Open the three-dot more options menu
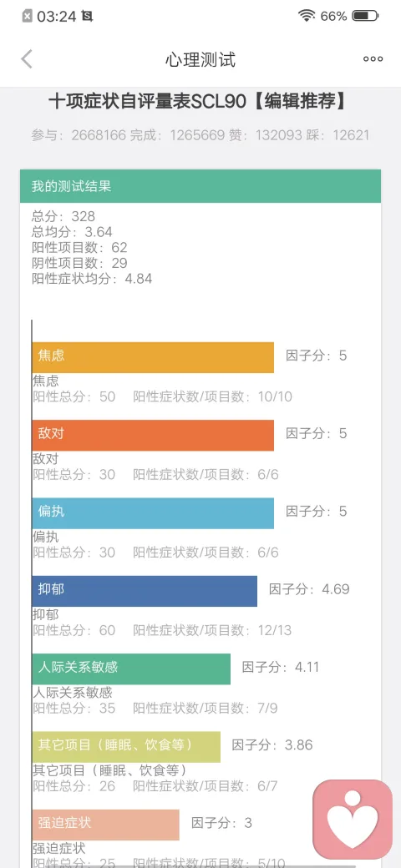 [x=373, y=59]
